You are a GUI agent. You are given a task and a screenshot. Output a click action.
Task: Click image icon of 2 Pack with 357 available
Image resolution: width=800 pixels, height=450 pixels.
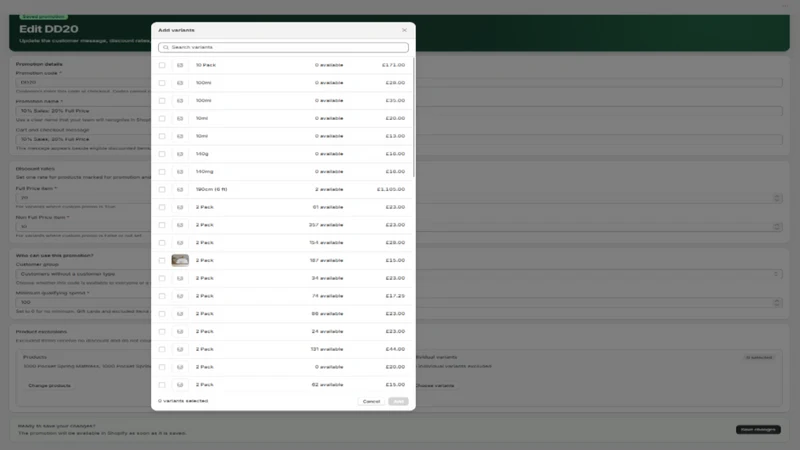180,225
